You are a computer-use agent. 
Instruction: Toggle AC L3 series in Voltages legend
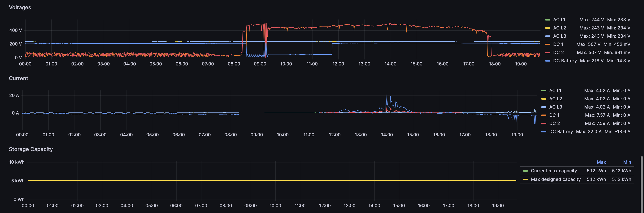(559, 36)
